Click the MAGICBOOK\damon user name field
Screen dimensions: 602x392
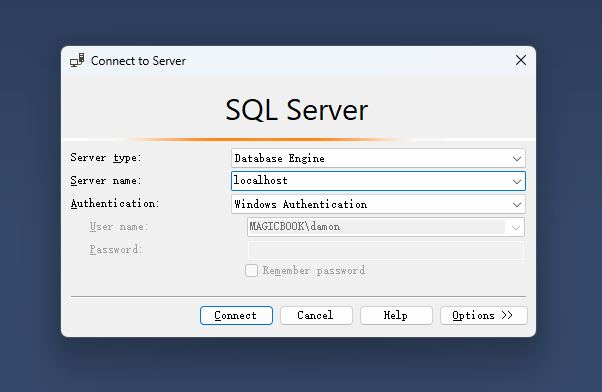coord(386,227)
